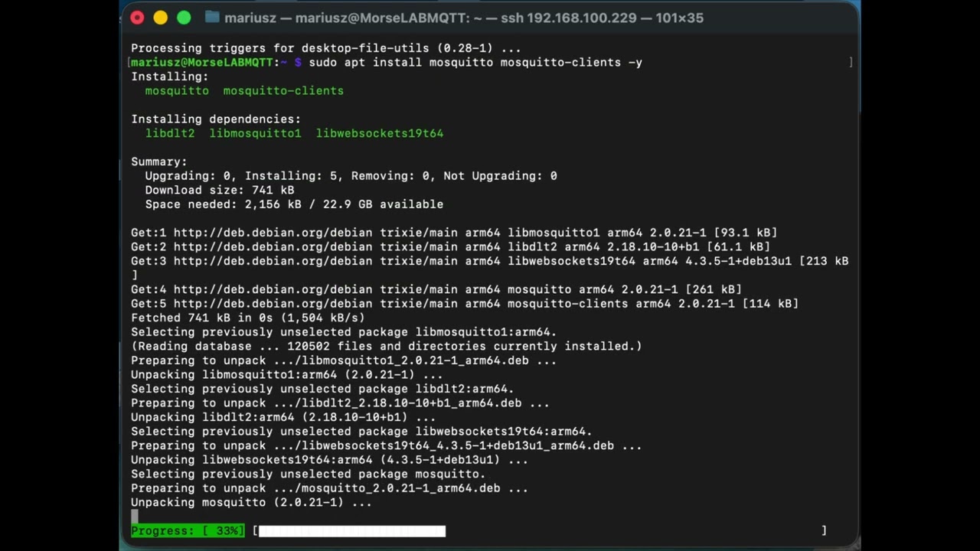Click the "Upgrading: 0, Installing: 5" line
The image size is (980, 551).
[351, 176]
